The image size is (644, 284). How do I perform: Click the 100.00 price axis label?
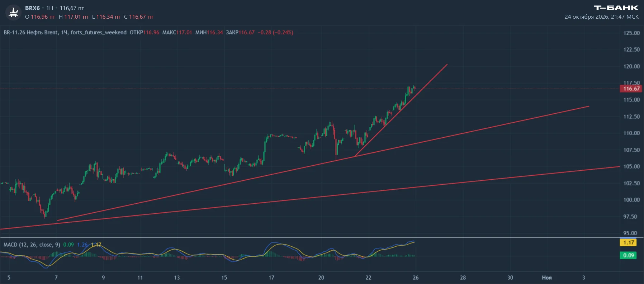(x=631, y=200)
